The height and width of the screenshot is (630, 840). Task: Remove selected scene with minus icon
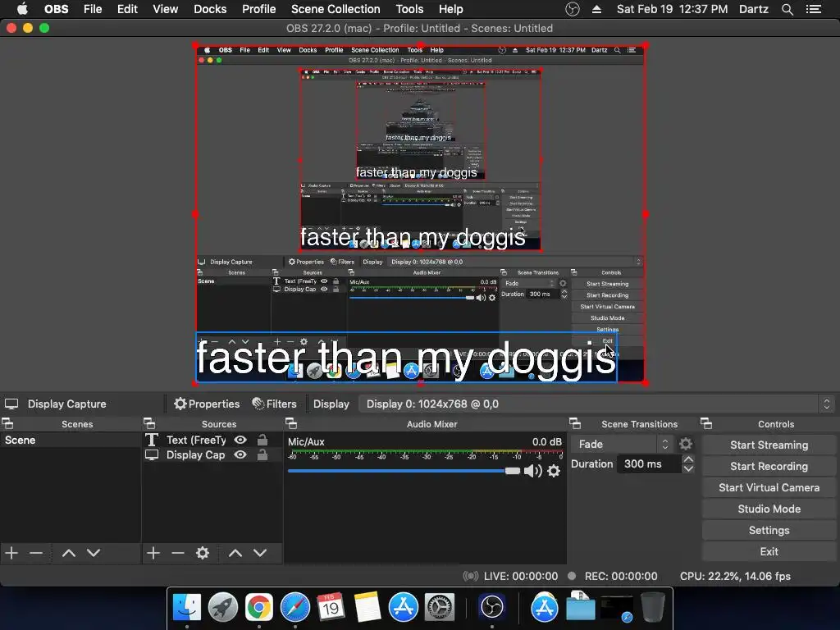(36, 553)
